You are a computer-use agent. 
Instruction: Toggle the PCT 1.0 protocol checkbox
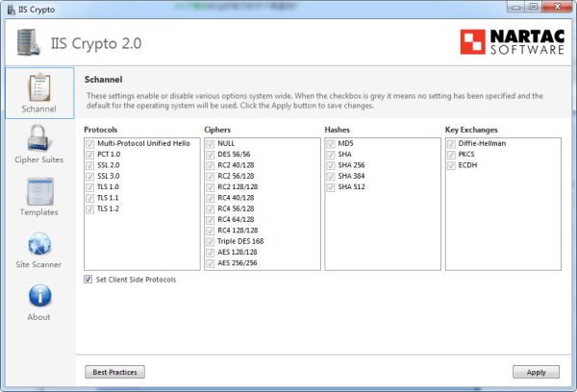[x=89, y=155]
